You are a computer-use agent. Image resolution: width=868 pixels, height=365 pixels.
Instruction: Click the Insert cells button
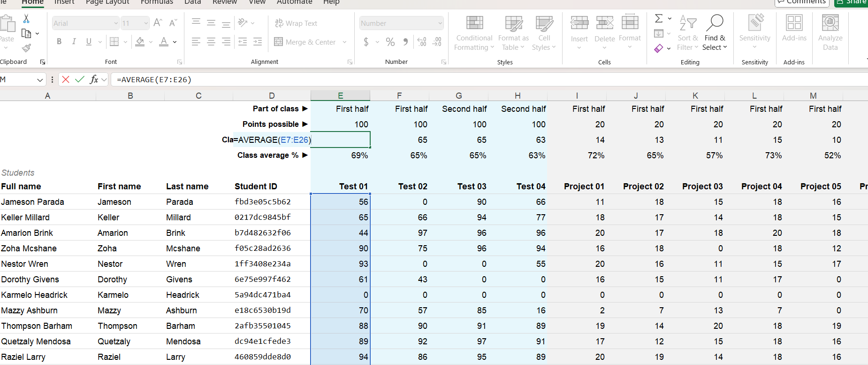click(579, 32)
